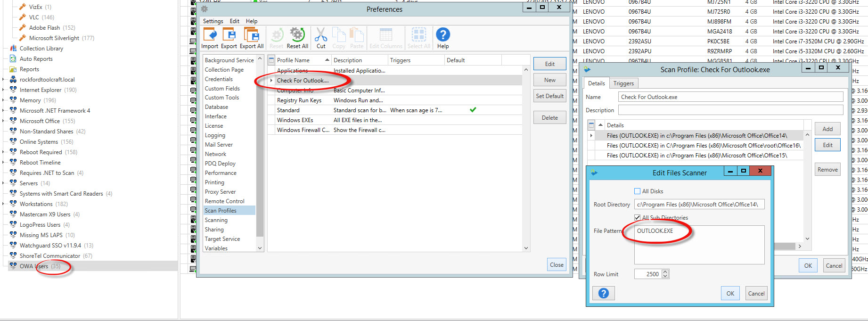Screen dimensions: 868x321
Task: Enable the All Disks checkbox
Action: [x=638, y=191]
